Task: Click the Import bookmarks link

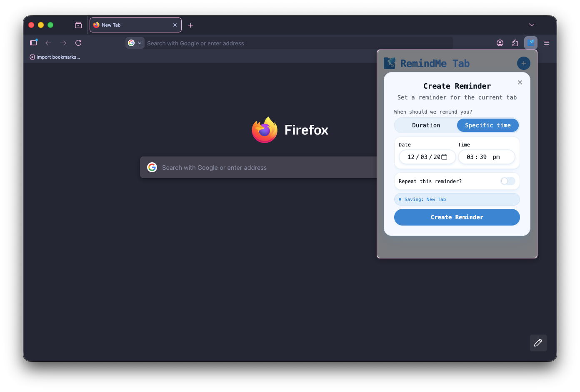Action: pyautogui.click(x=55, y=57)
